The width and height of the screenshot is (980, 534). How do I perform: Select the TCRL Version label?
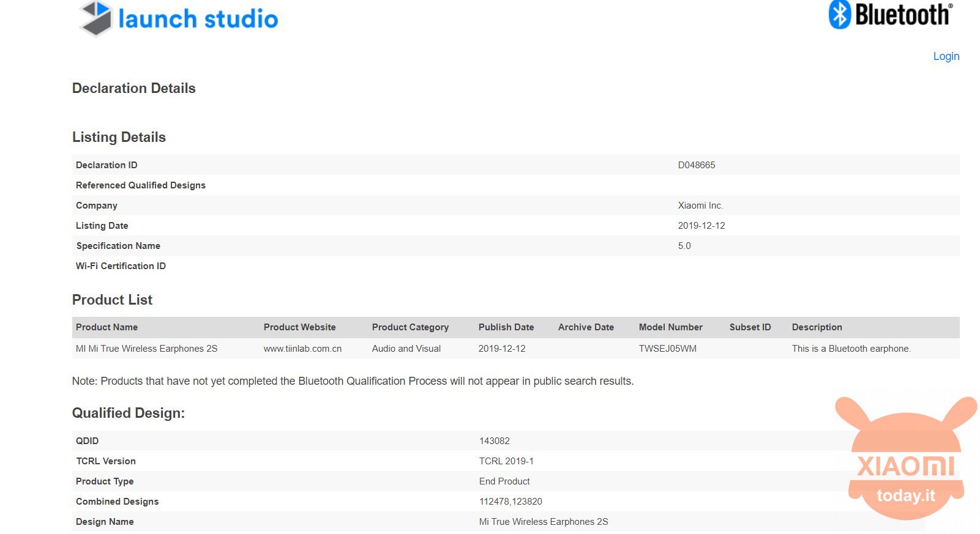coord(106,461)
